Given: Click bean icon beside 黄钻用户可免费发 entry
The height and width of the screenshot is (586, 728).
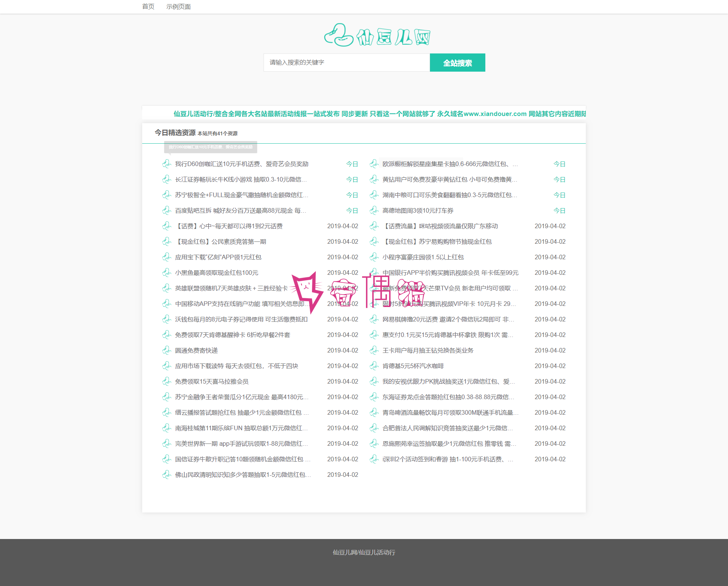Looking at the screenshot, I should [374, 179].
